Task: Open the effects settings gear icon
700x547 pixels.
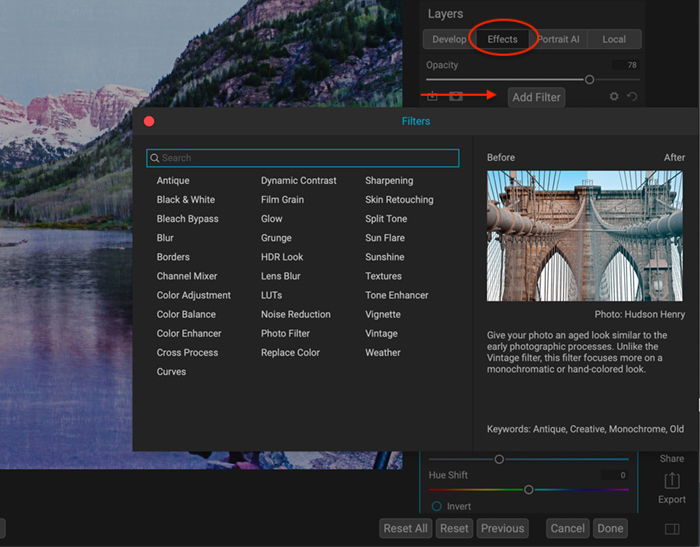Action: coord(614,97)
